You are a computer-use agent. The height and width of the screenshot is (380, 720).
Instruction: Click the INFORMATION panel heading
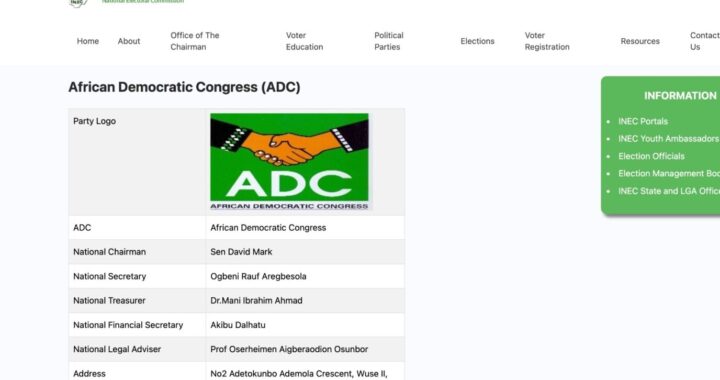coord(680,96)
